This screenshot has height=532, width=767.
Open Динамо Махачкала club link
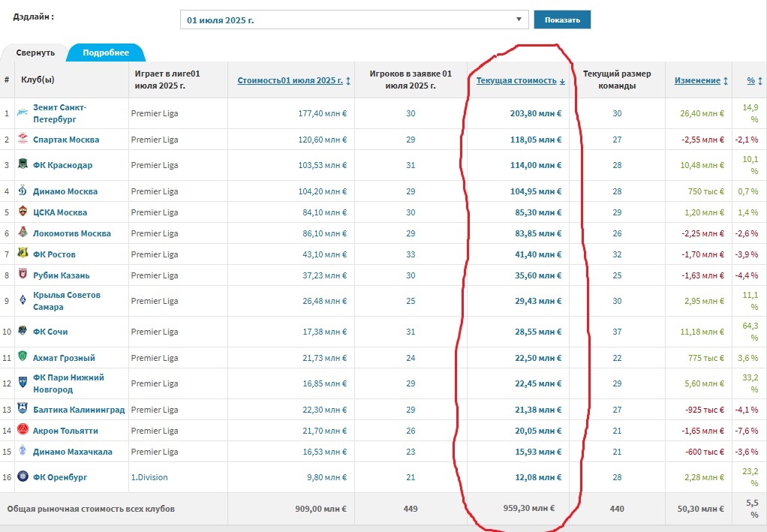point(72,452)
